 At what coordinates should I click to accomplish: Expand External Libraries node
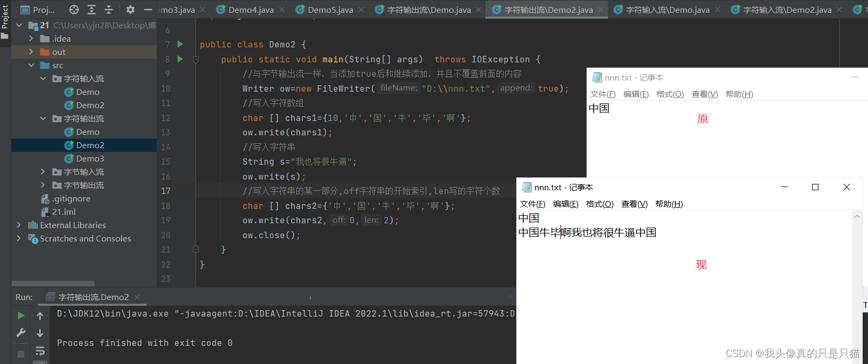click(x=19, y=225)
